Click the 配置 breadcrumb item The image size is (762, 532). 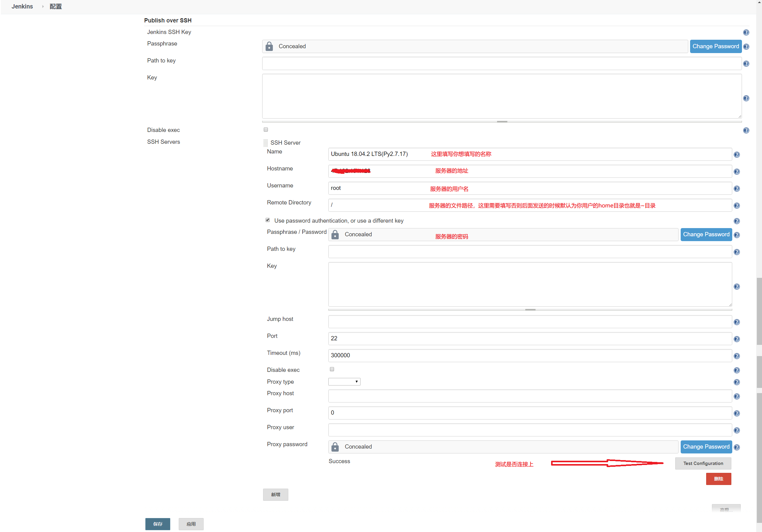pos(56,6)
